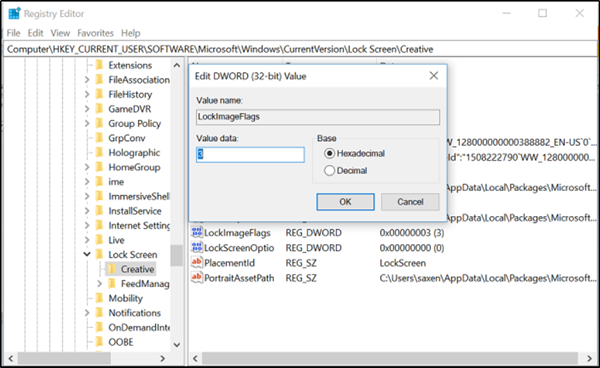This screenshot has height=368, width=600.
Task: Expand the FileHistory tree node
Action: (x=87, y=94)
